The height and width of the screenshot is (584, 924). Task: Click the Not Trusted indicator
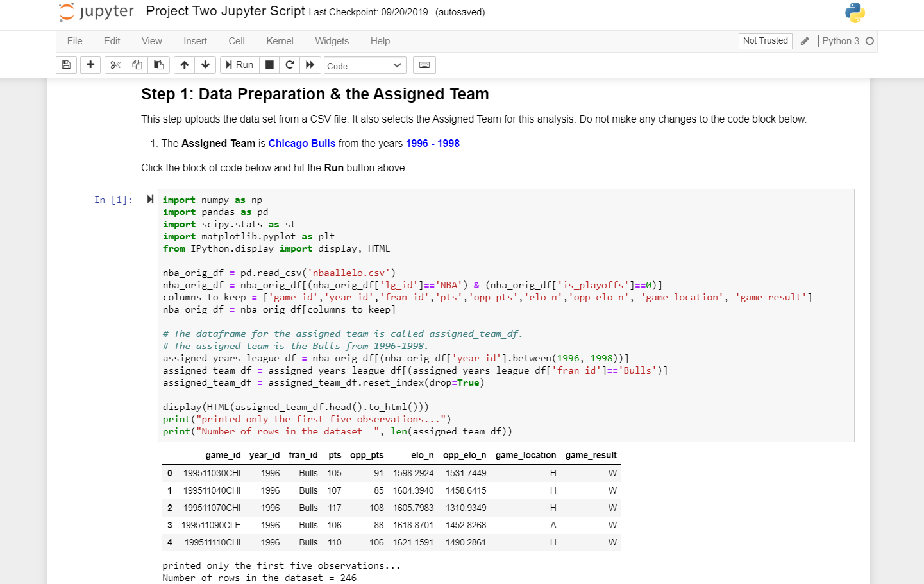[765, 40]
